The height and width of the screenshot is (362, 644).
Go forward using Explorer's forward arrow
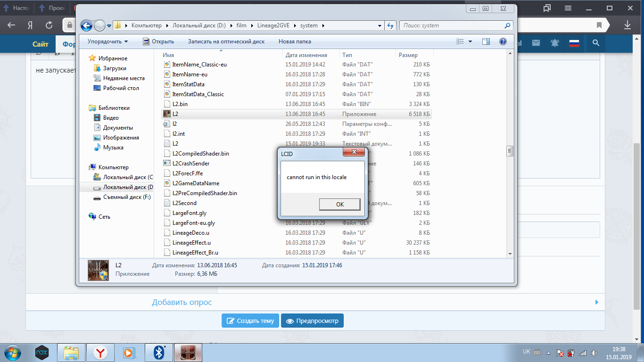(99, 25)
